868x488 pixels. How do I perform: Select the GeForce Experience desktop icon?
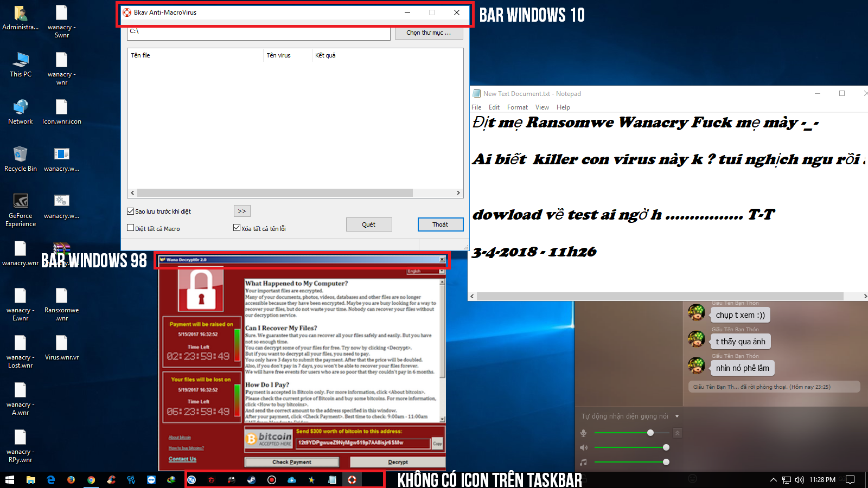(x=21, y=210)
